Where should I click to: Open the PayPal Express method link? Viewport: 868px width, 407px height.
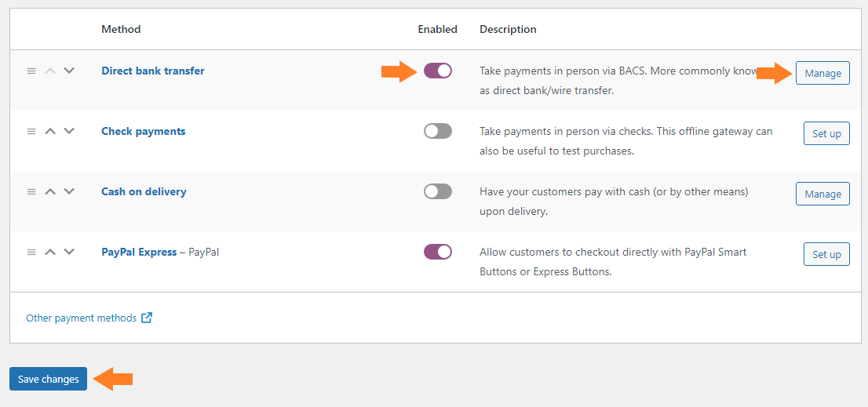(139, 253)
